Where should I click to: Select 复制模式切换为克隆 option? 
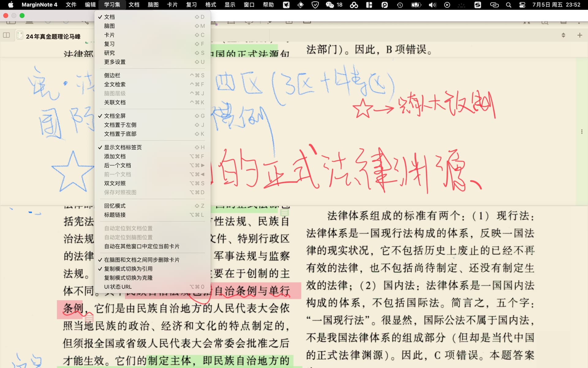[x=152, y=278]
